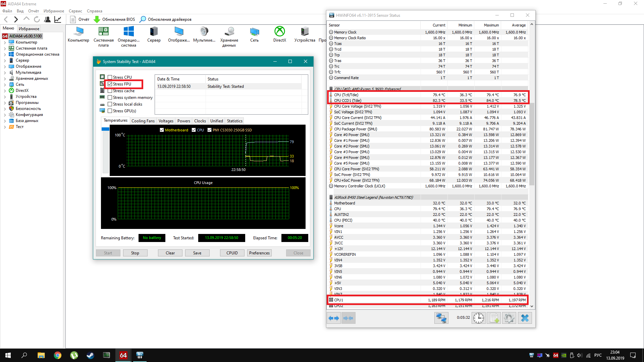Viewport: 644px width, 362px height.
Task: Toggle the Motherboard temperature graph checkbox
Action: pyautogui.click(x=162, y=130)
